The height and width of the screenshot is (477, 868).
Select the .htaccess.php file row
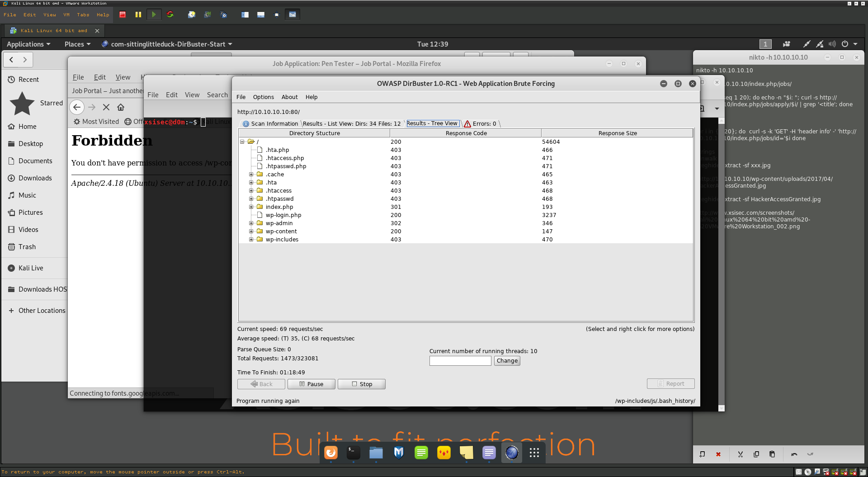pyautogui.click(x=466, y=158)
